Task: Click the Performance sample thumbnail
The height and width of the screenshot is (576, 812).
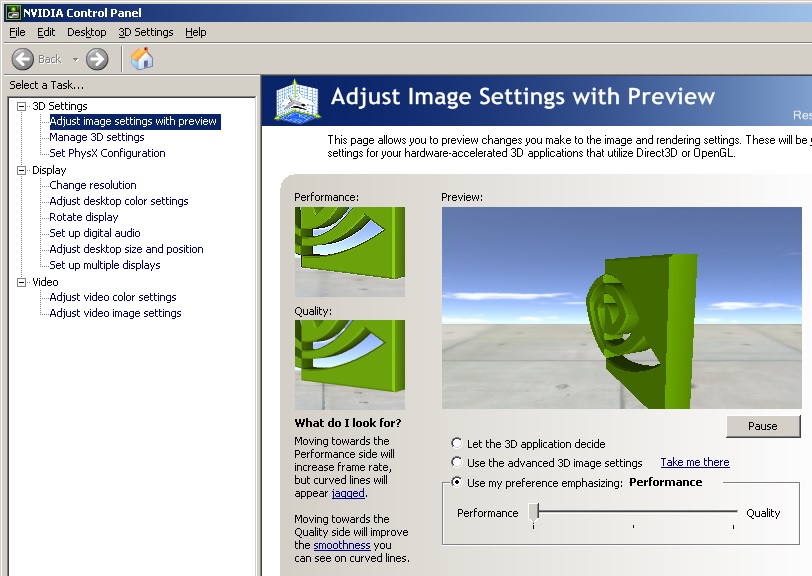Action: pyautogui.click(x=350, y=252)
